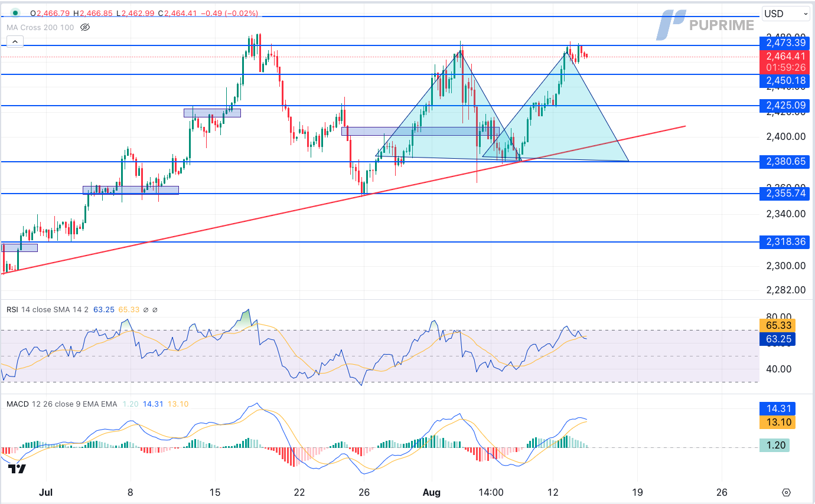Click the Jul label on the time axis
The image size is (815, 504).
45,492
